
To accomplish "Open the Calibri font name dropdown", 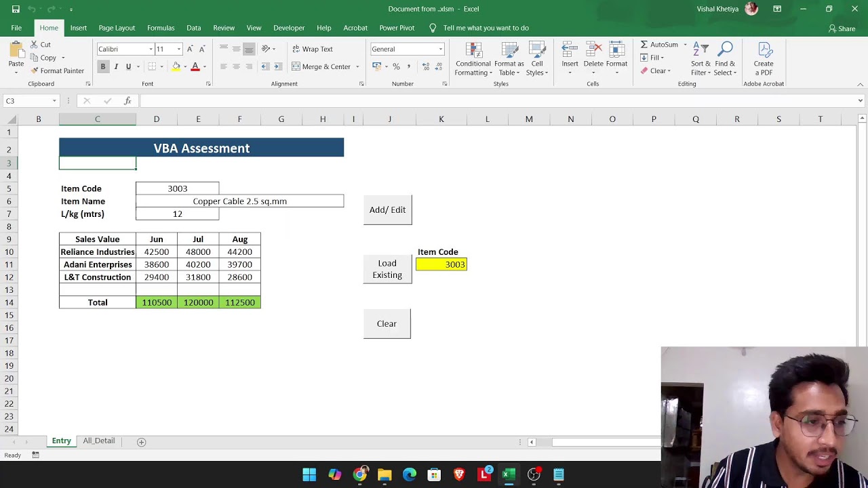I will coord(151,49).
